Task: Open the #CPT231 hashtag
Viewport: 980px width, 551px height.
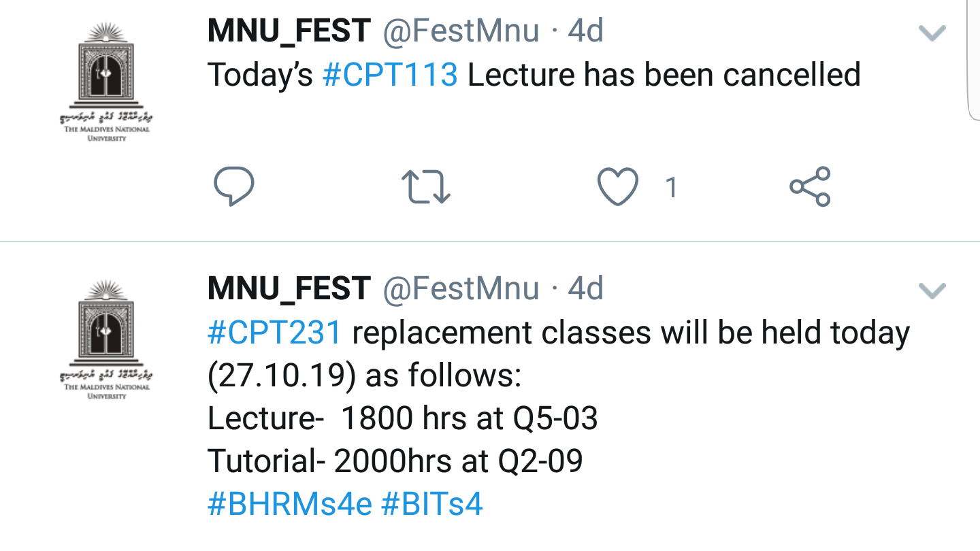Action: tap(274, 333)
